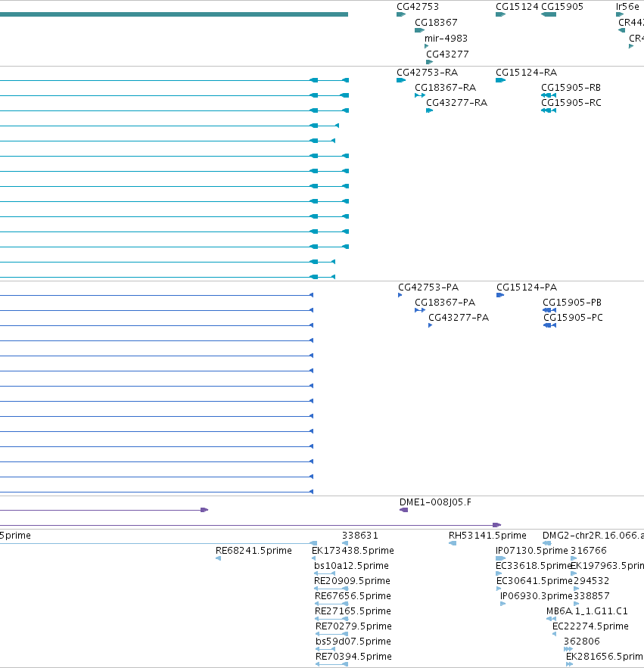Image resolution: width=644 pixels, height=668 pixels.
Task: Click the 362806 feature label
Action: (581, 642)
